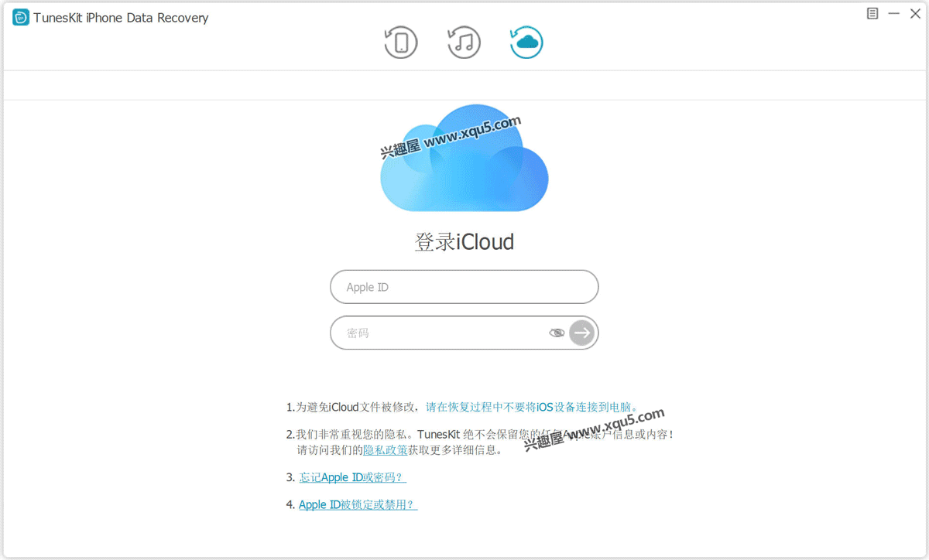The height and width of the screenshot is (560, 929).
Task: Toggle password visibility eye icon
Action: [x=557, y=333]
